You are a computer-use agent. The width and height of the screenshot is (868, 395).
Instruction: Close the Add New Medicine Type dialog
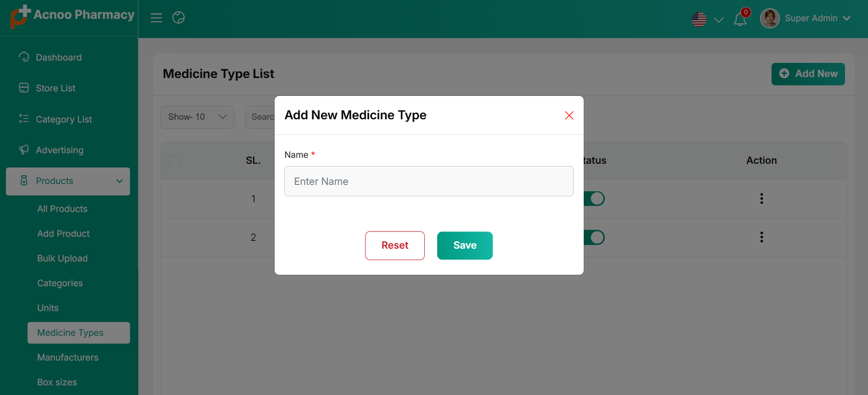pyautogui.click(x=569, y=115)
